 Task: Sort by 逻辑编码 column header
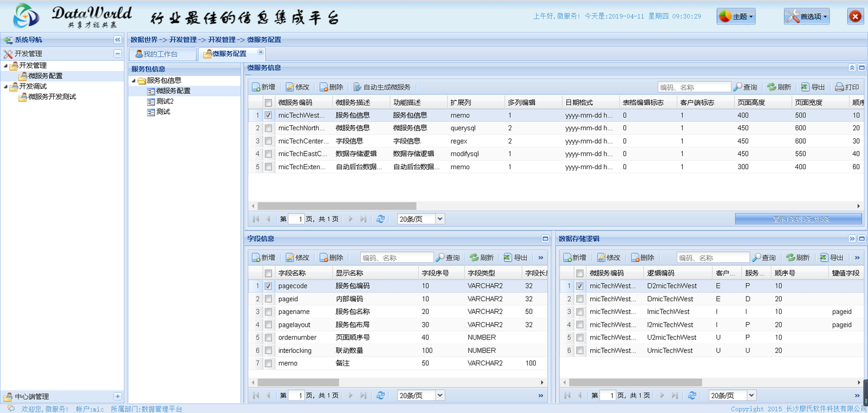(x=678, y=273)
